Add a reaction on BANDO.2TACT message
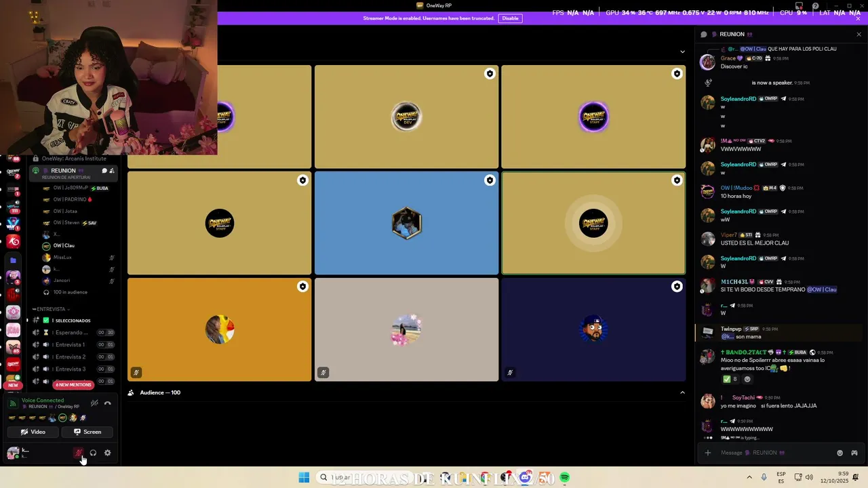This screenshot has height=488, width=868. [747, 379]
